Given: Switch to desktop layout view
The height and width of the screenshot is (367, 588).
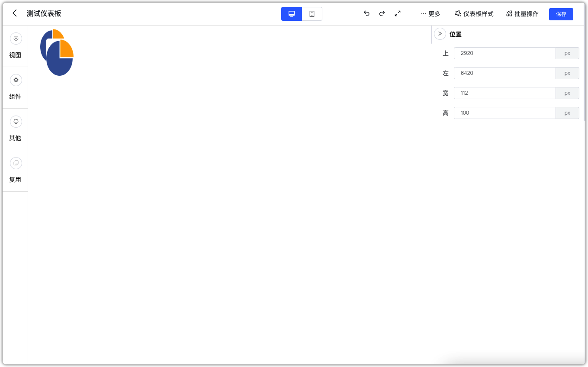Looking at the screenshot, I should click(292, 14).
